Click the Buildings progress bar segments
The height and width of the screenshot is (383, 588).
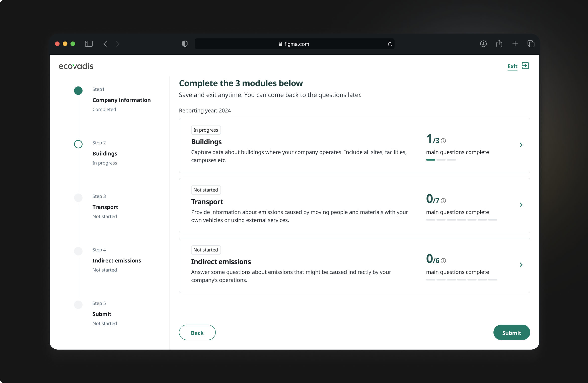pyautogui.click(x=441, y=160)
